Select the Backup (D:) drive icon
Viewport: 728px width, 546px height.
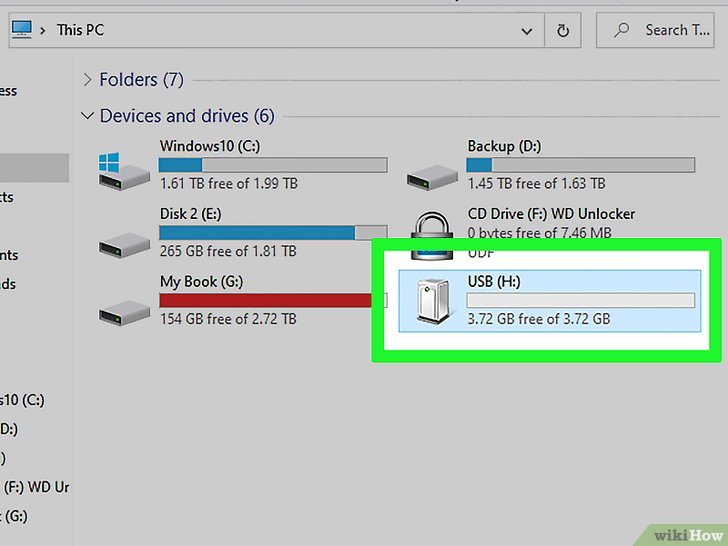click(x=432, y=178)
